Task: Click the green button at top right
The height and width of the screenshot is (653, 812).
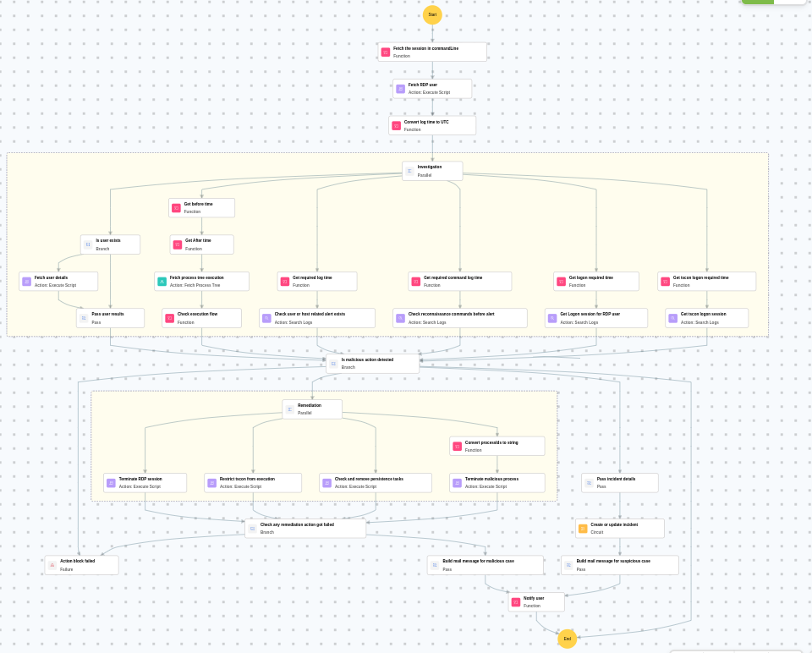Action: tap(758, 2)
